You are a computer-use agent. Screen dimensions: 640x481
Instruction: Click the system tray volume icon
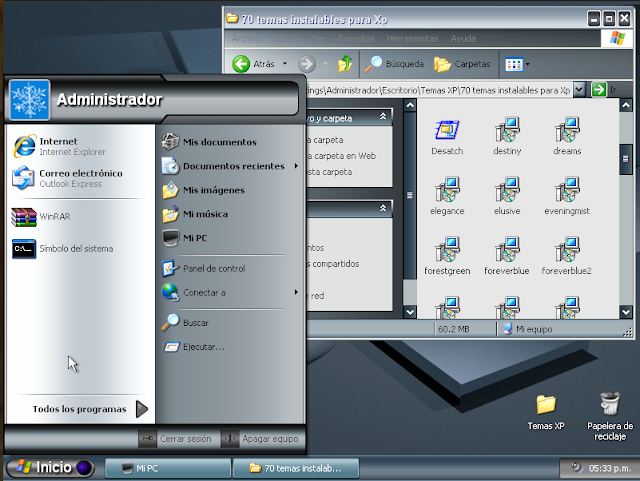[x=576, y=467]
